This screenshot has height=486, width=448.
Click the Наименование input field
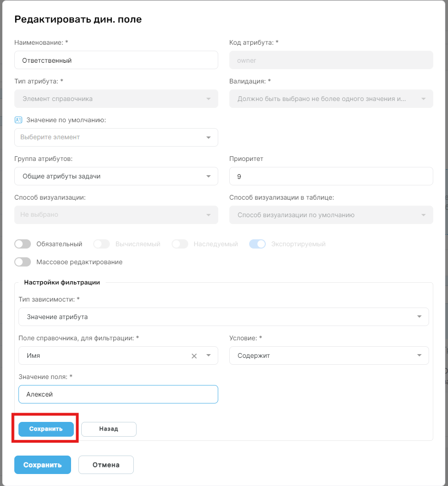tap(116, 60)
